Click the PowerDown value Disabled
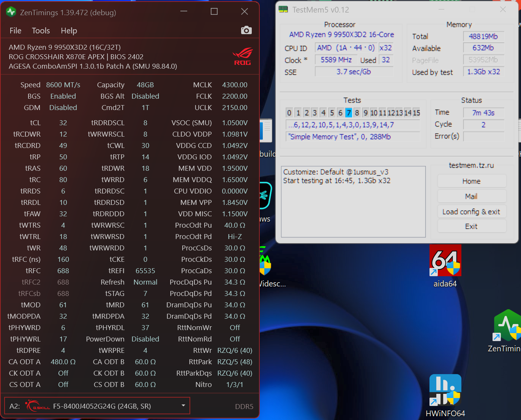Image resolution: width=521 pixels, height=420 pixels. (x=145, y=339)
